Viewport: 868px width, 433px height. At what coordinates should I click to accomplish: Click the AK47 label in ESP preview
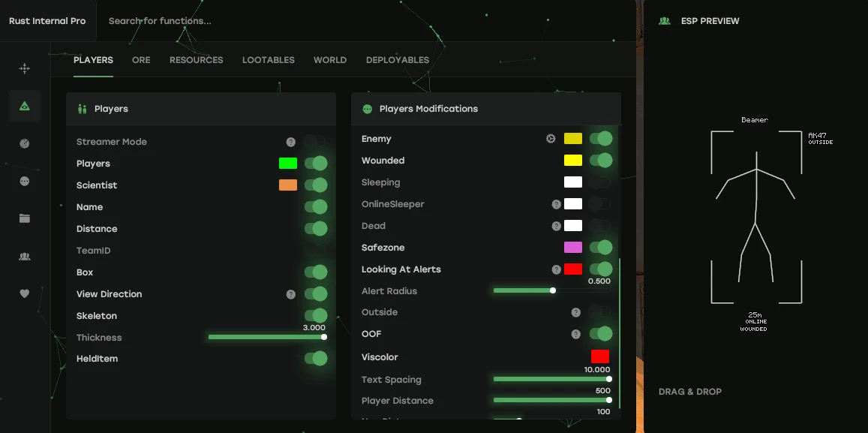coord(817,135)
